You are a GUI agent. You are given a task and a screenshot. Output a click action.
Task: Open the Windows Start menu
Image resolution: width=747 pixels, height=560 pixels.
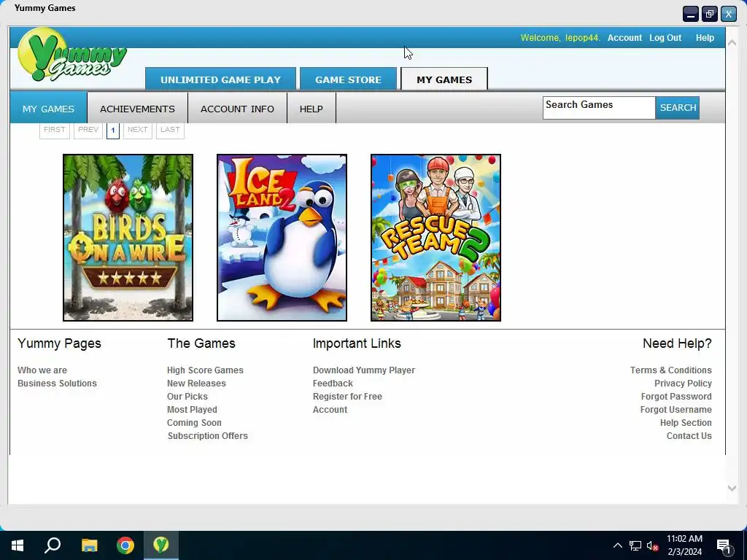(18, 545)
